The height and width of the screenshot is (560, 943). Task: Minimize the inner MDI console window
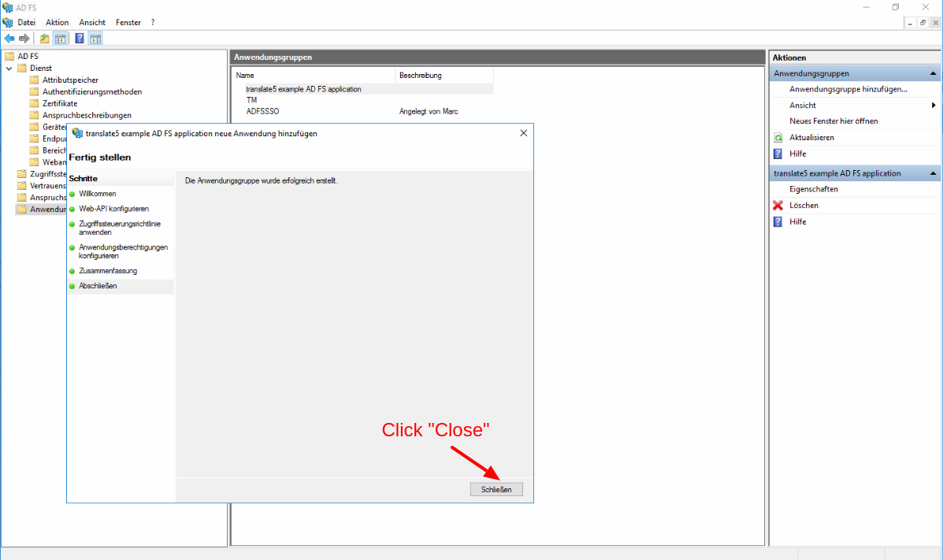[x=911, y=23]
